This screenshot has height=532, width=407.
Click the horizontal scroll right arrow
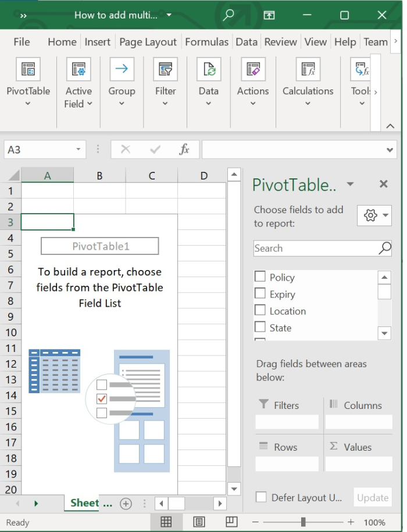tap(220, 504)
